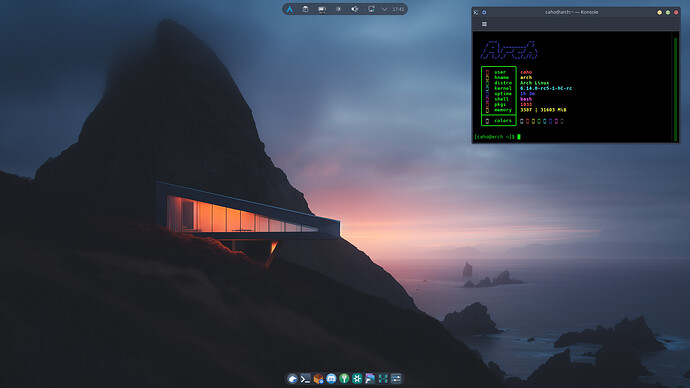
Task: Open the clipboard tray icon
Action: (305, 9)
